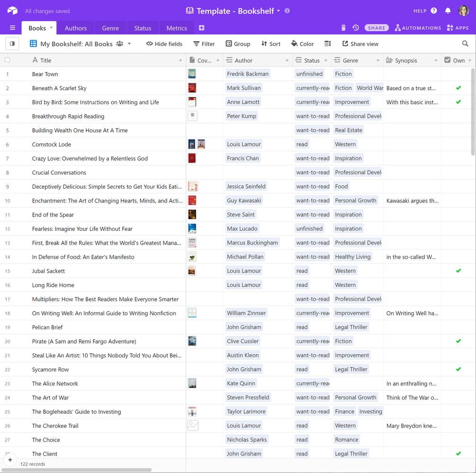Toggle Own checkbox for Comstock Lode row
Screen dimensions: 476x473
tap(458, 144)
